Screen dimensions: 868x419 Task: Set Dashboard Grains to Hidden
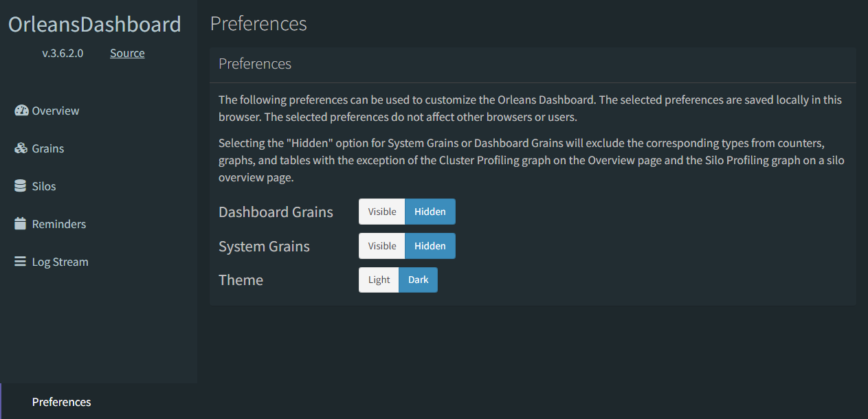(430, 212)
